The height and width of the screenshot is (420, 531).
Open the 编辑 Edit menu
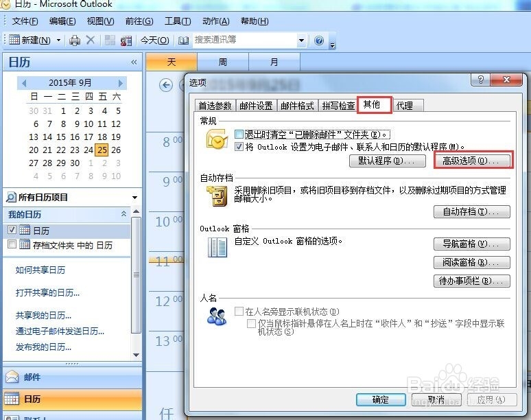62,21
